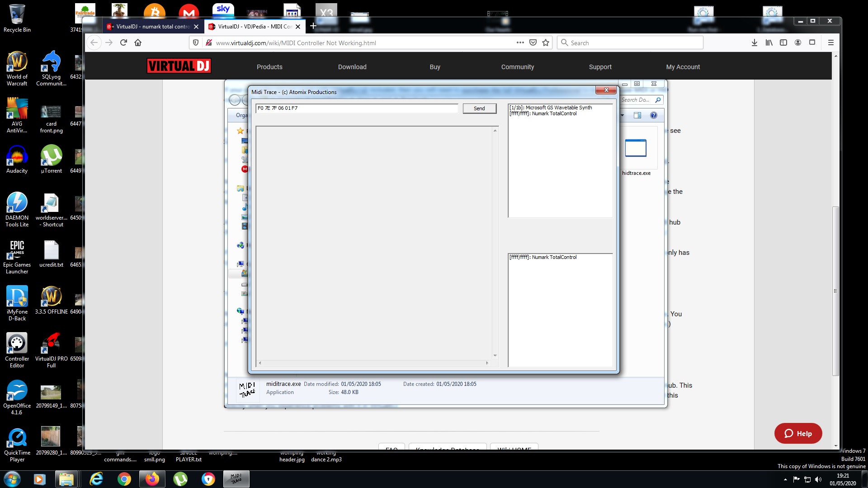
Task: Click Midi Trace log scroll up arrow
Action: (x=495, y=131)
